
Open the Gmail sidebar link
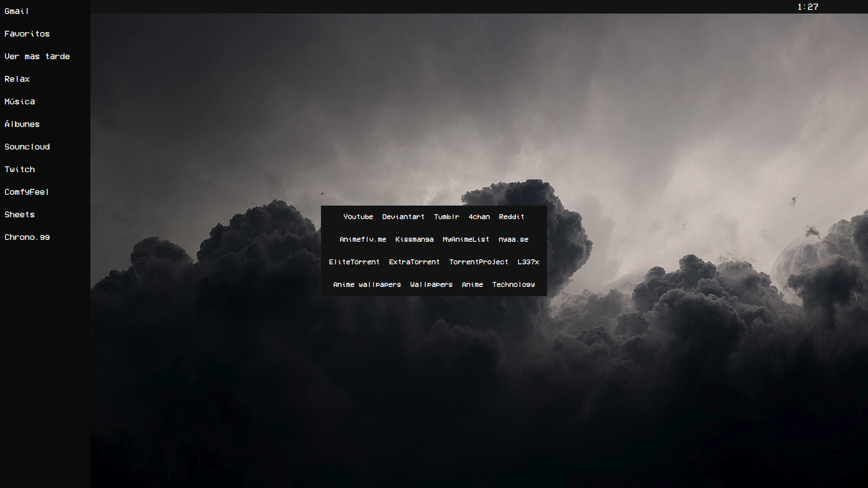tap(17, 11)
